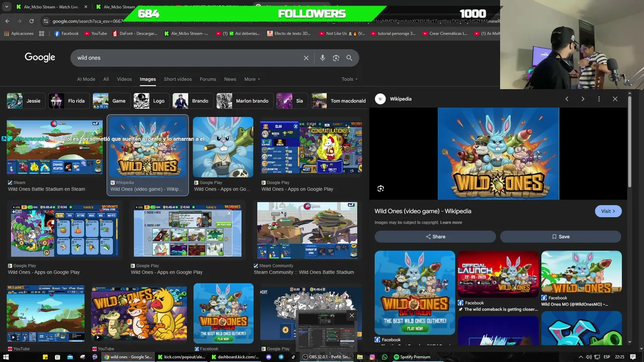
Task: Switch to All results tab
Action: pyautogui.click(x=106, y=79)
